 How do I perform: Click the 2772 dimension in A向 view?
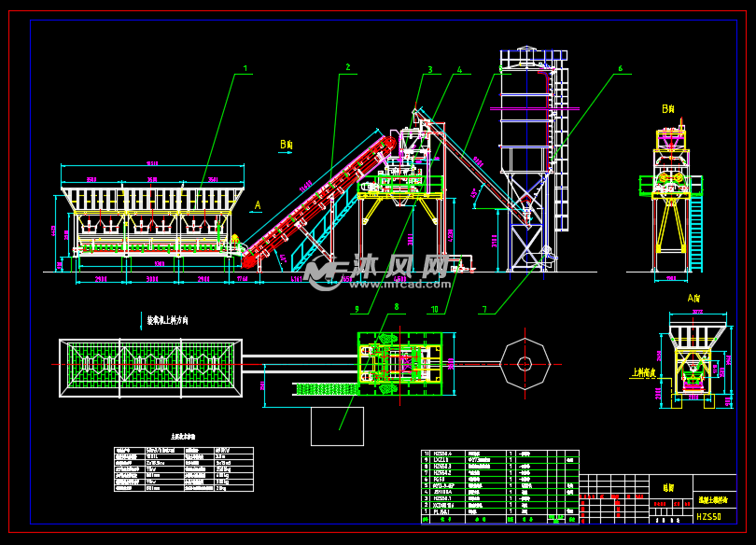(x=697, y=312)
